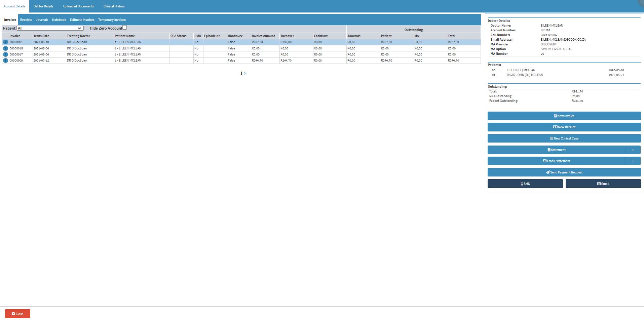
Task: Create a New Clinical Case
Action: (564, 138)
